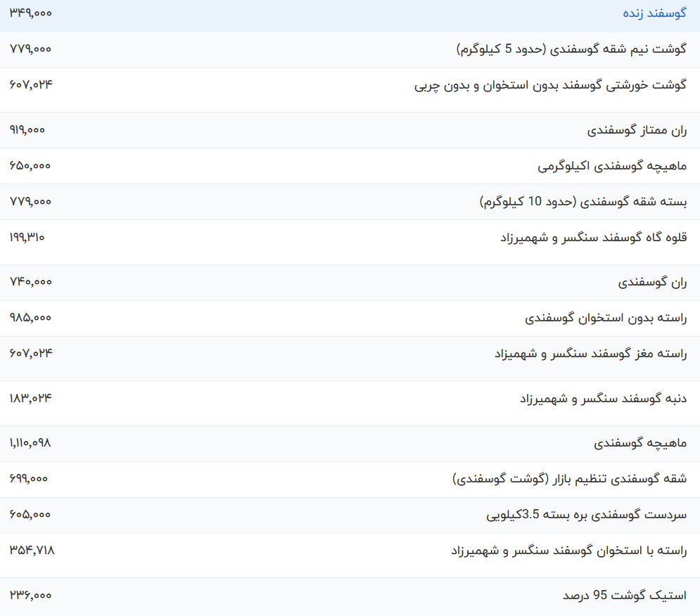Screen dimensions: 700x616
Task: Click the بسته شقه گوسفندی (10 کیلوگرم) row
Action: pyautogui.click(x=583, y=201)
